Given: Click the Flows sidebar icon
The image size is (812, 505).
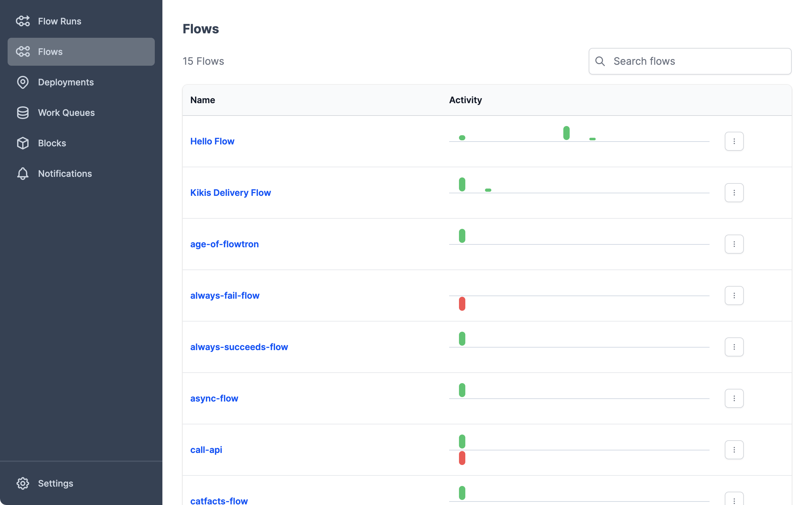Looking at the screenshot, I should pos(23,51).
